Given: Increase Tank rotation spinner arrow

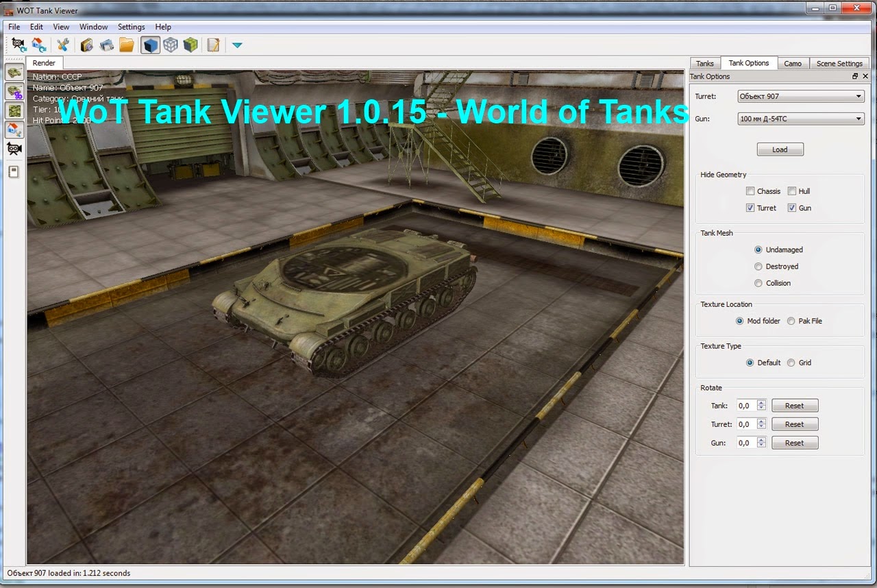Looking at the screenshot, I should point(761,403).
